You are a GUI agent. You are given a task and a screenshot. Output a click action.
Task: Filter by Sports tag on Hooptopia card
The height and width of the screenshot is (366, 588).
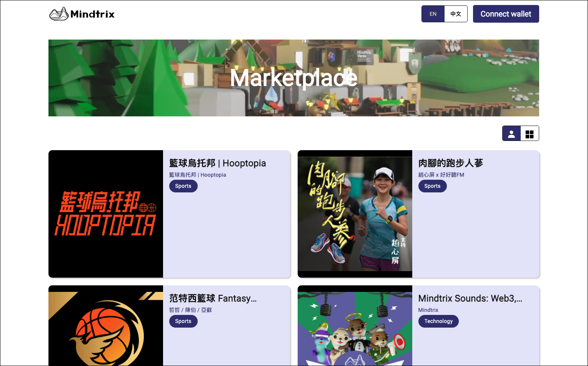(183, 186)
